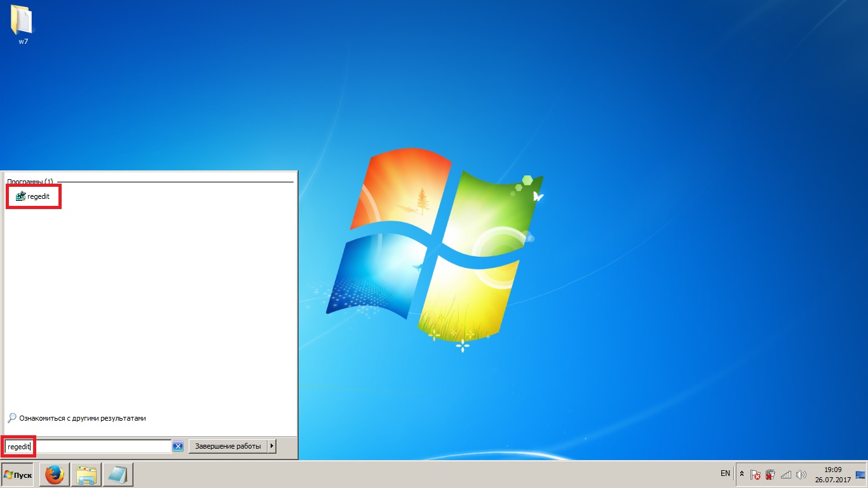This screenshot has height=488, width=868.
Task: Click the Пуск start button
Action: (x=18, y=475)
